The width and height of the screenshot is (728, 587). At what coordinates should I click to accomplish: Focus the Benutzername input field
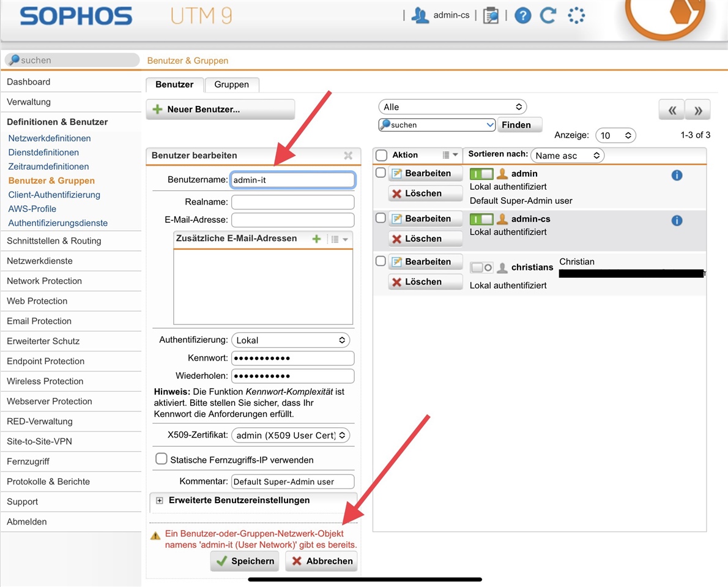pos(293,180)
